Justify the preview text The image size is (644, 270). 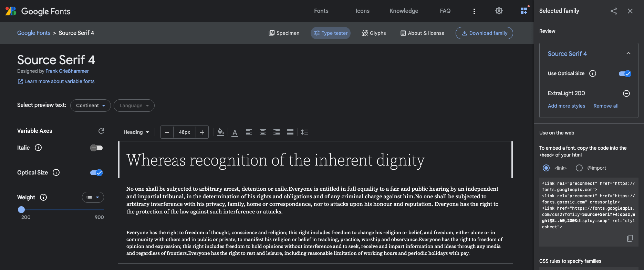click(290, 132)
